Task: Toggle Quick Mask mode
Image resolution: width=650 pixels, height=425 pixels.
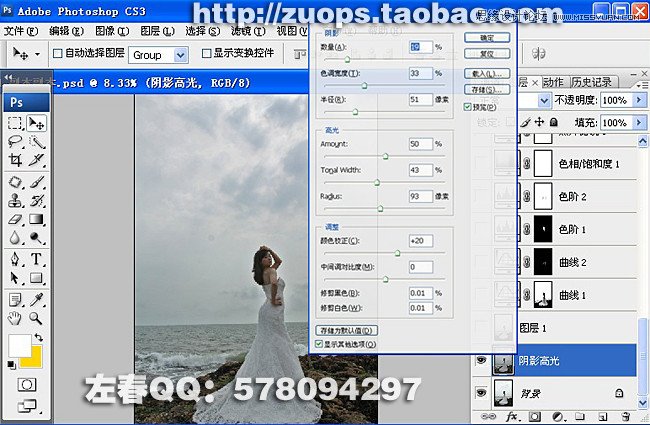Action: pyautogui.click(x=27, y=385)
